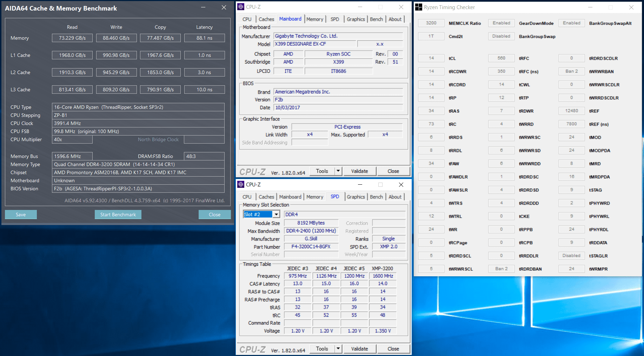Select Memory tab in top CPU-Z window
The image size is (644, 356).
coord(315,19)
